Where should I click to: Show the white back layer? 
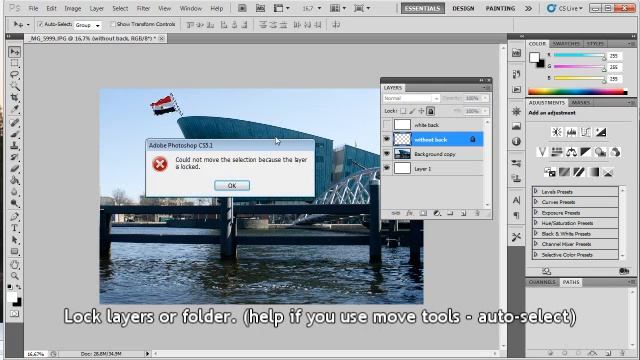tap(387, 125)
